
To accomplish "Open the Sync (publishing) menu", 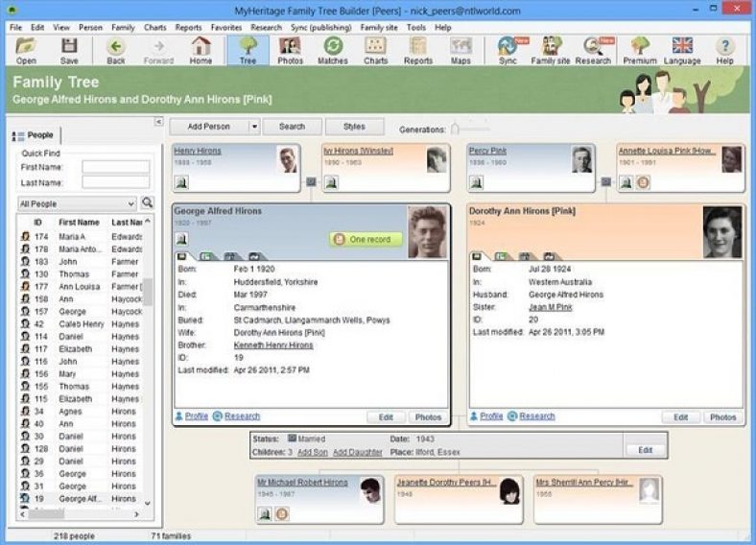I will coord(320,28).
